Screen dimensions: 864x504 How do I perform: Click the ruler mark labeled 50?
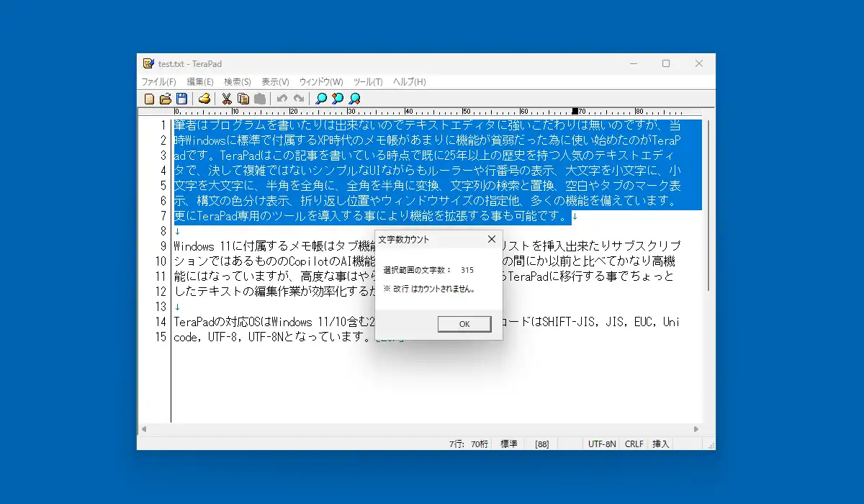467,111
